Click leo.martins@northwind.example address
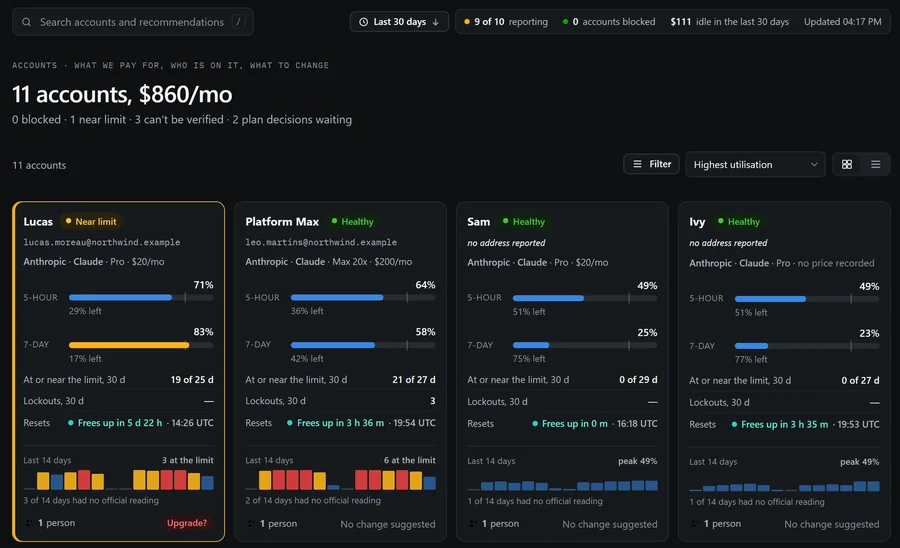 click(321, 242)
